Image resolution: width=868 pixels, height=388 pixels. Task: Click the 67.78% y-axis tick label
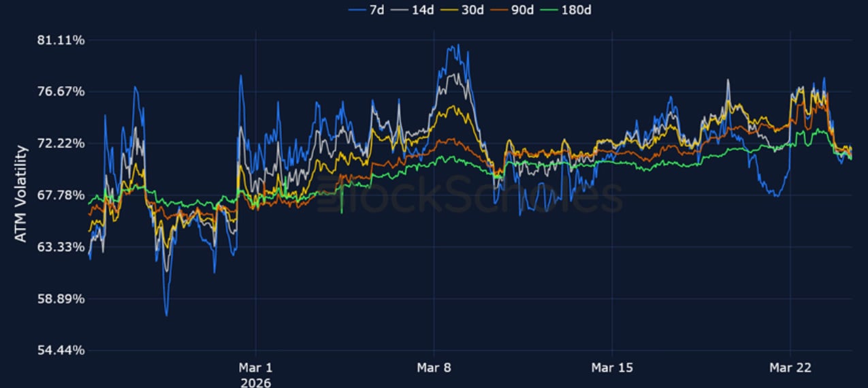coord(61,195)
